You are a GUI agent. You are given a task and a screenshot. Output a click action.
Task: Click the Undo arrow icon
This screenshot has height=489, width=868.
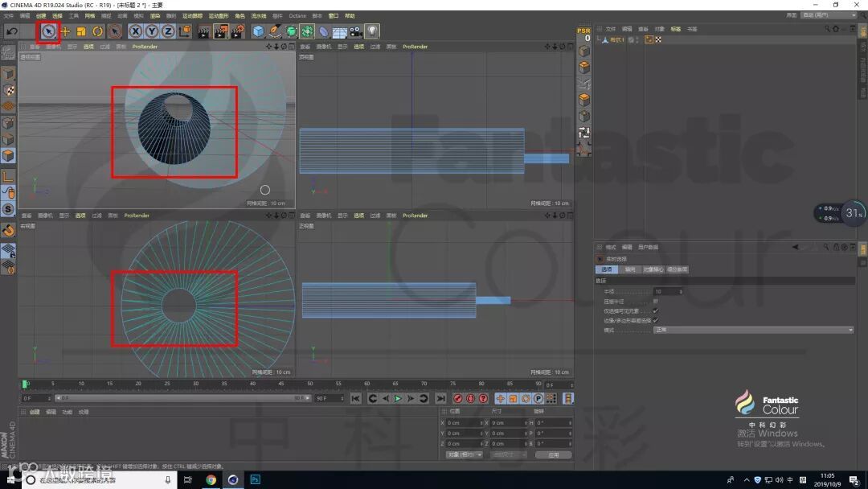(12, 31)
